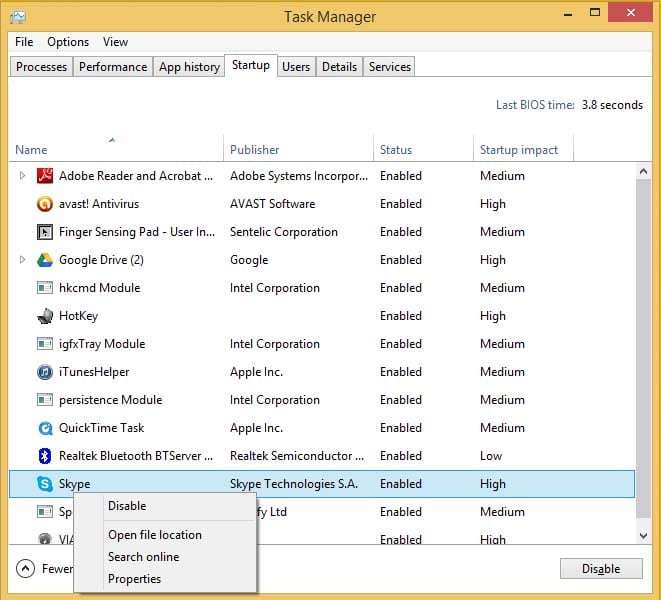Click Sentelic Corporation publisher cell

tap(284, 232)
